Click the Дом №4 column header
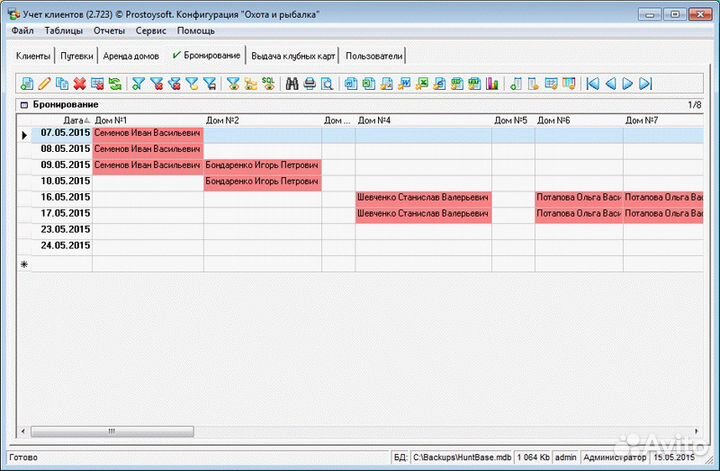Image resolution: width=720 pixels, height=471 pixels. tap(374, 121)
